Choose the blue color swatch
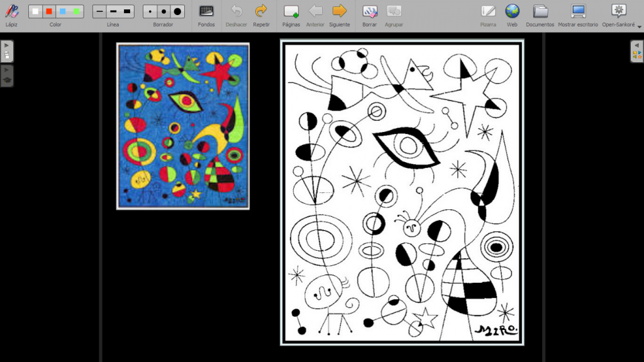 (62, 11)
